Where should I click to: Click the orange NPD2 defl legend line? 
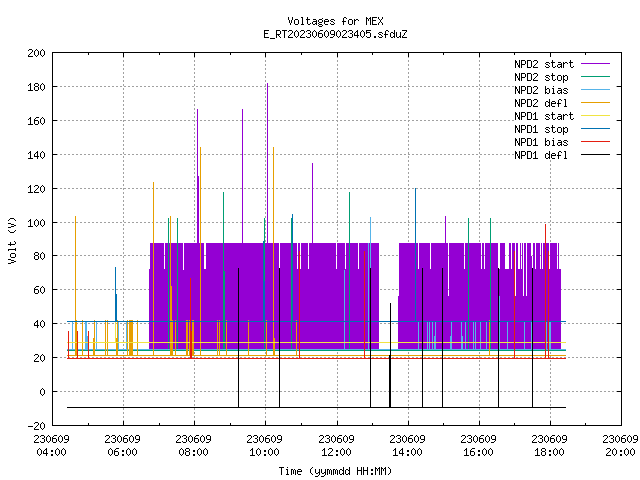[595, 103]
